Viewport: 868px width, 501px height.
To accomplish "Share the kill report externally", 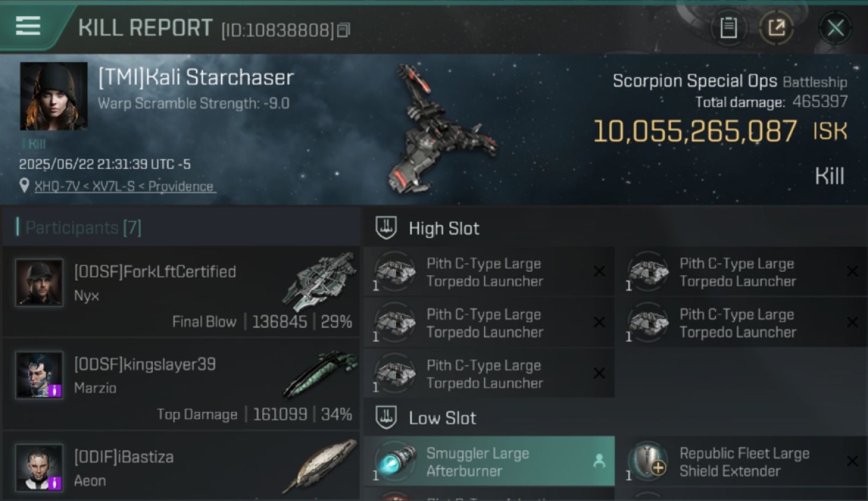I will point(776,28).
